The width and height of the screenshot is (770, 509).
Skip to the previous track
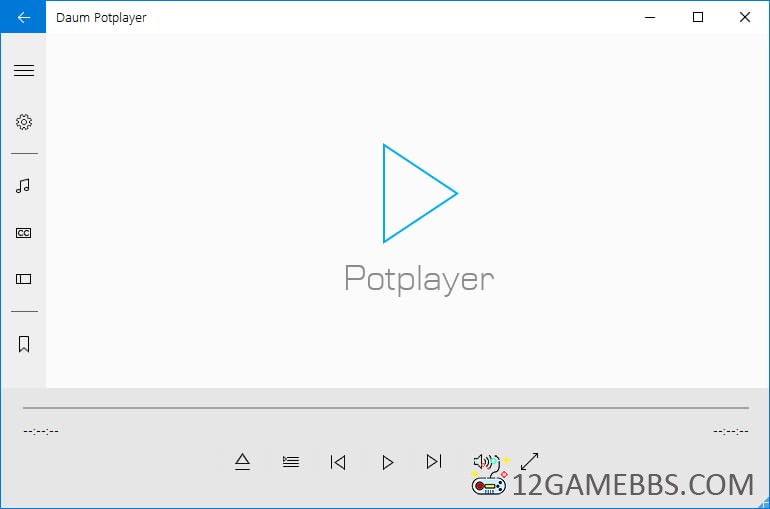point(338,462)
